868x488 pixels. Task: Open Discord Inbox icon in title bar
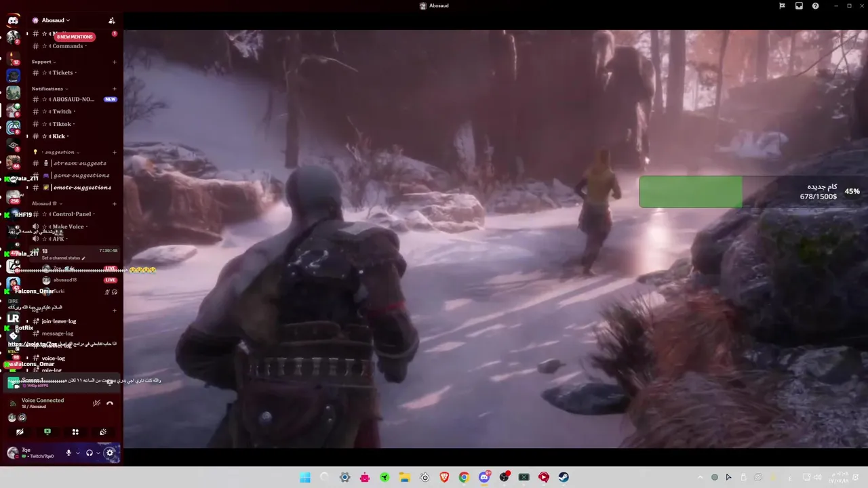799,5
